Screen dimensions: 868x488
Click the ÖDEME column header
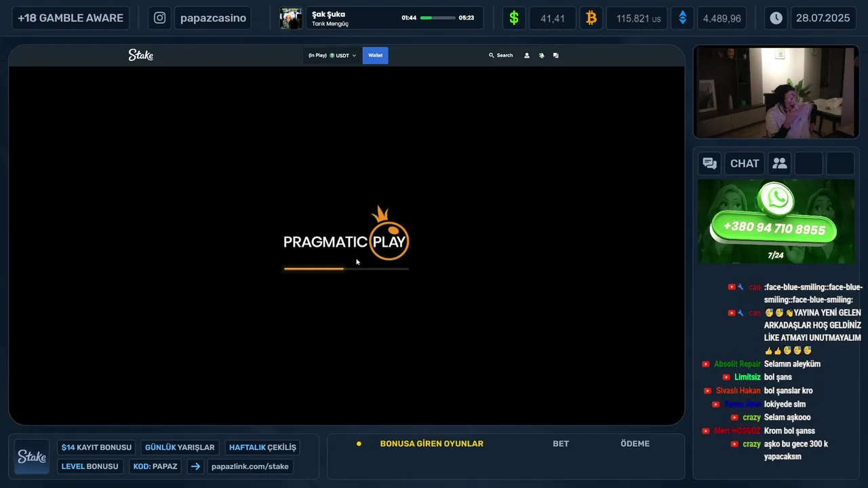click(x=635, y=444)
